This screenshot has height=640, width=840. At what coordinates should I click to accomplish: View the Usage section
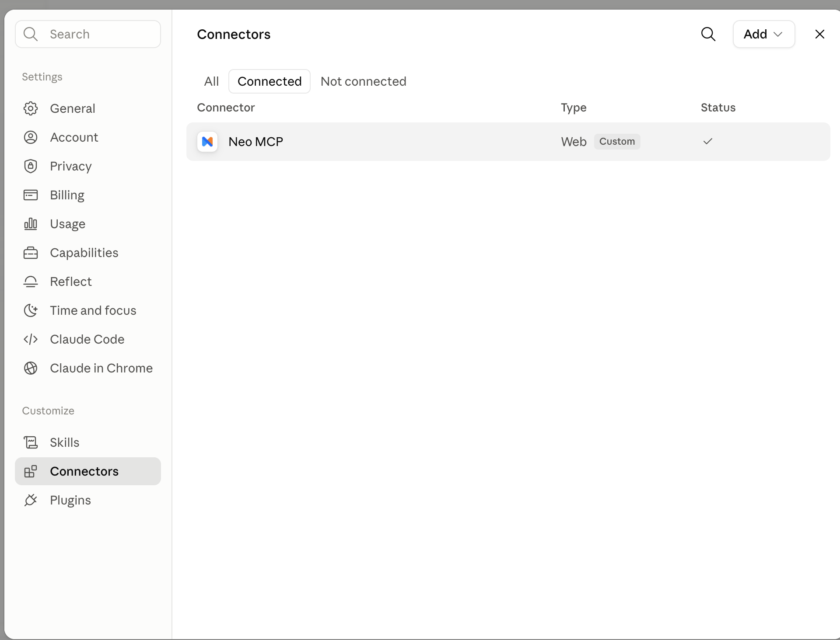point(88,224)
